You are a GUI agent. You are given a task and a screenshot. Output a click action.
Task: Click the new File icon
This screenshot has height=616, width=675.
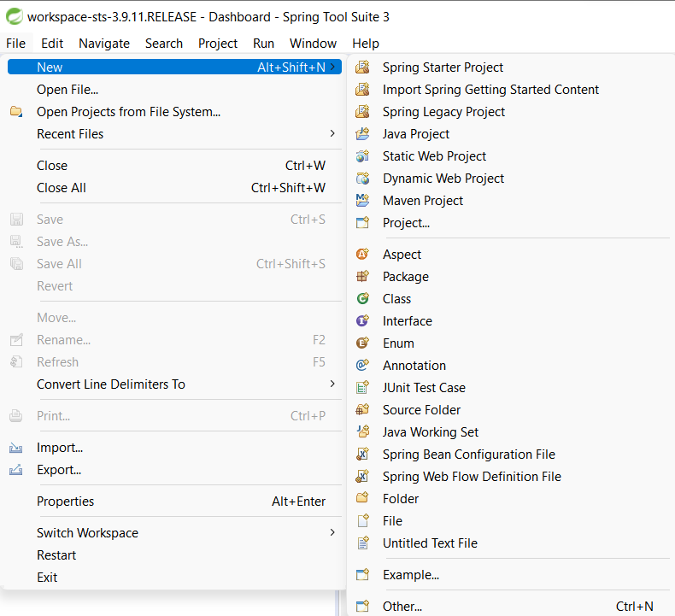pos(362,521)
